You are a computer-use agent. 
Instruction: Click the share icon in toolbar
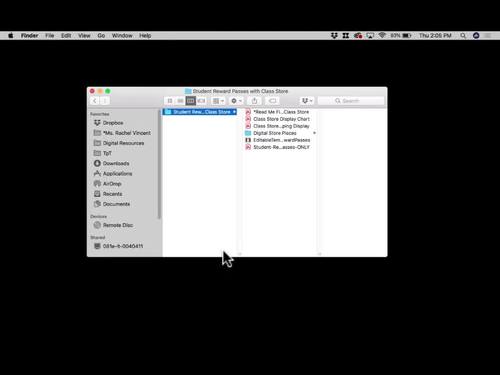(254, 101)
